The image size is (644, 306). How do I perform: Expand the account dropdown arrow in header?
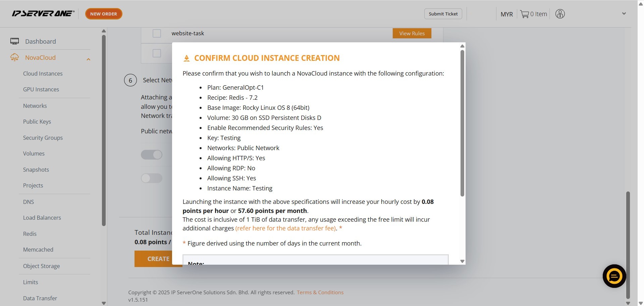(624, 14)
